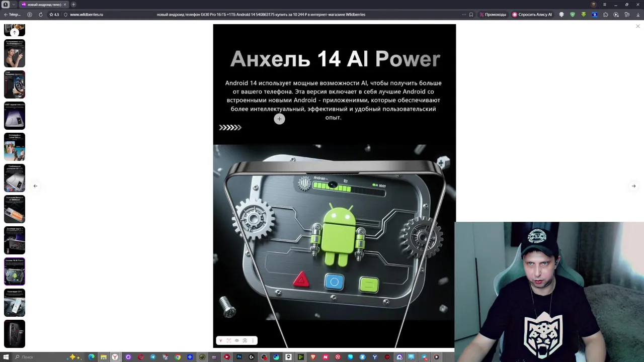Close the Wildberries tab
The image size is (644, 362).
(64, 5)
